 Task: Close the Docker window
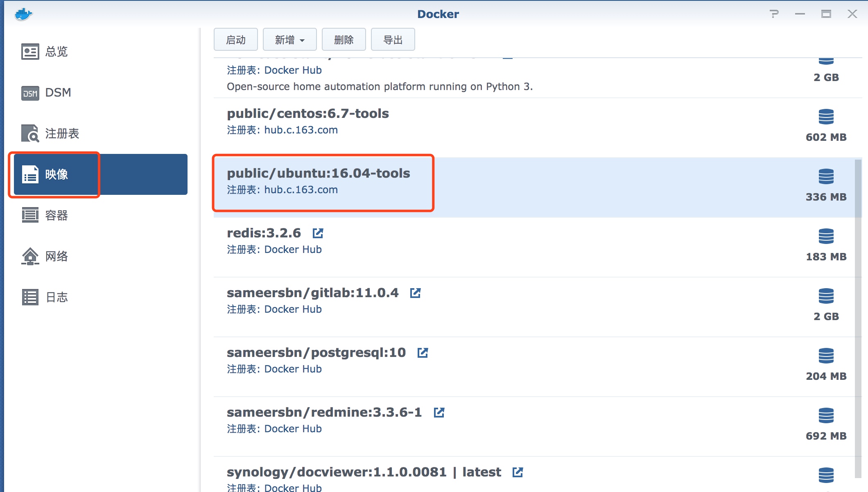pyautogui.click(x=852, y=14)
